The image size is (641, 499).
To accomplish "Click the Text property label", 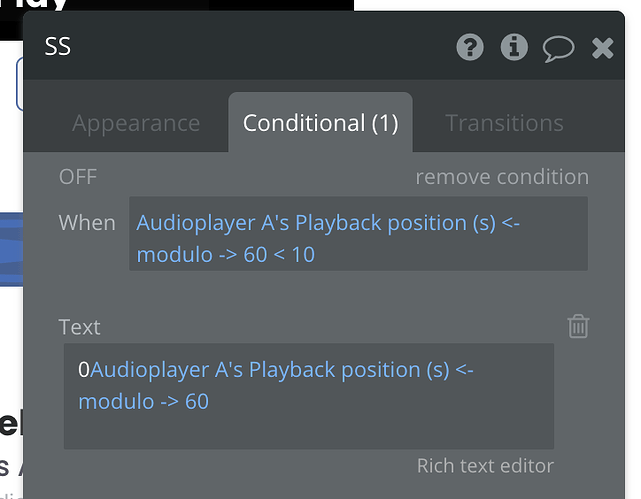I will click(80, 327).
